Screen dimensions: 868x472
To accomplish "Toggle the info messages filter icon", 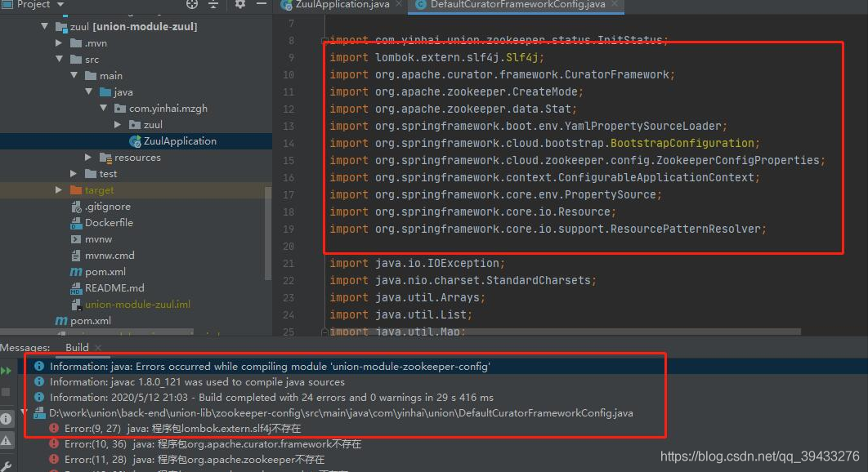I will [6, 419].
